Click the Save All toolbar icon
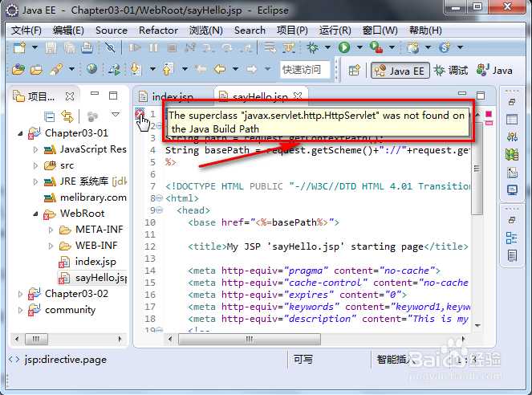 pyautogui.click(x=69, y=47)
